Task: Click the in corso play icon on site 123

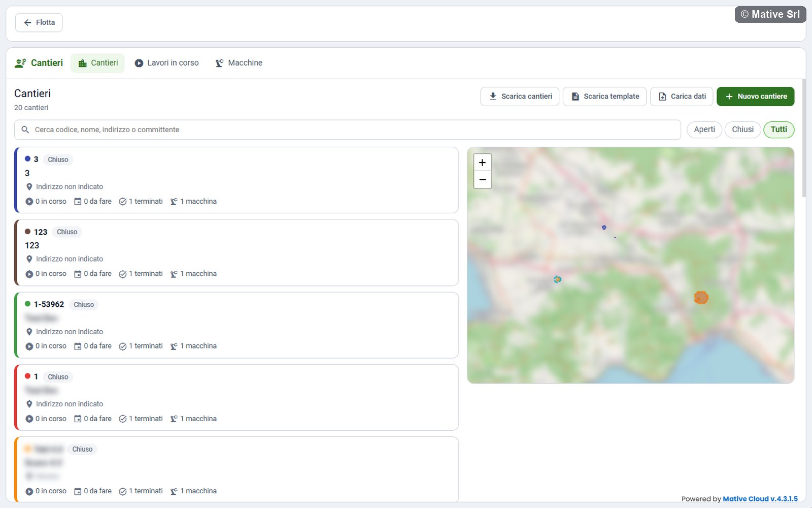Action: pos(29,274)
